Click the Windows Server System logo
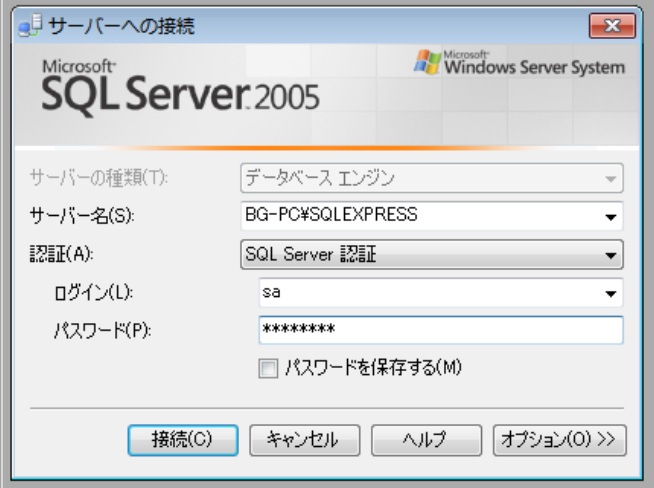This screenshot has height=488, width=654. 519,63
